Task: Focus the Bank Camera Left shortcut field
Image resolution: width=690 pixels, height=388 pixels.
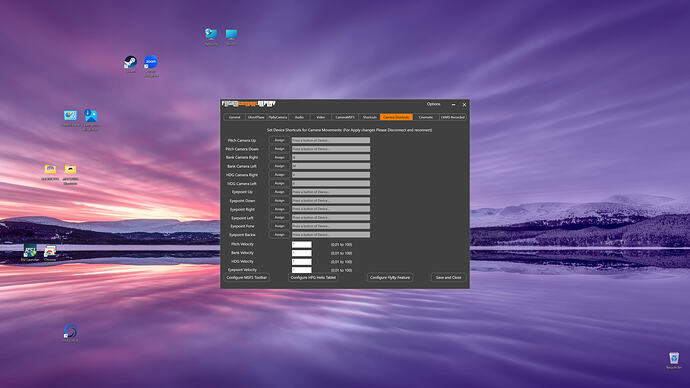Action: click(x=330, y=166)
